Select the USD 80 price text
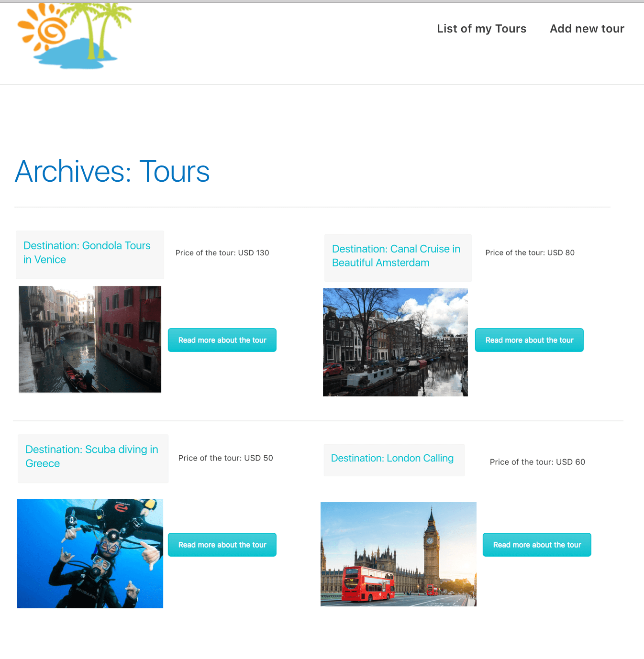This screenshot has width=644, height=659. (530, 253)
